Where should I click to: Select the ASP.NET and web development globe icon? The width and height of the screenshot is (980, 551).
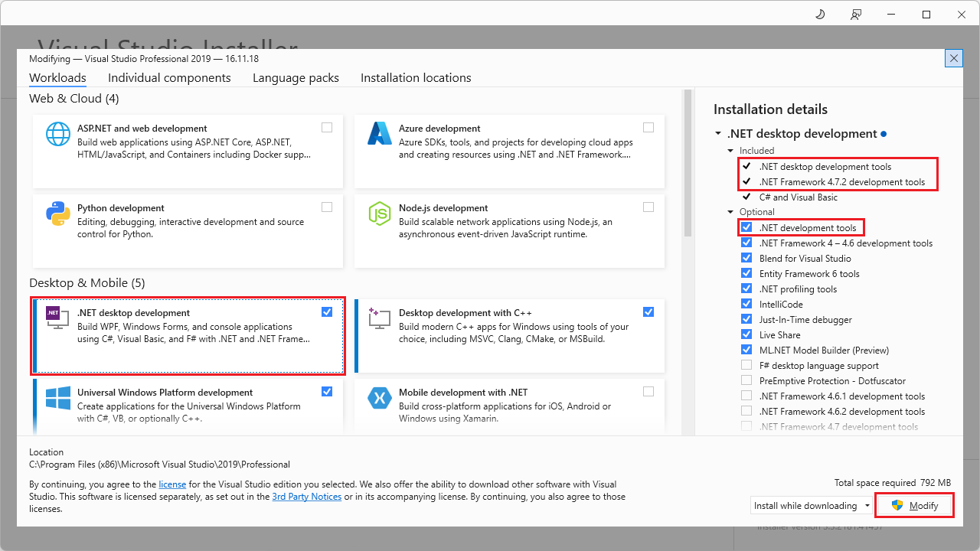(x=57, y=133)
